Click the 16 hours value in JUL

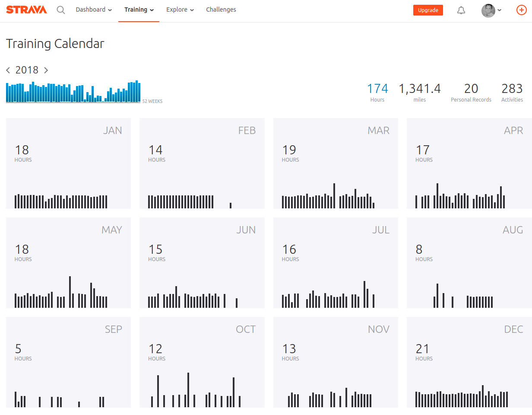[289, 249]
